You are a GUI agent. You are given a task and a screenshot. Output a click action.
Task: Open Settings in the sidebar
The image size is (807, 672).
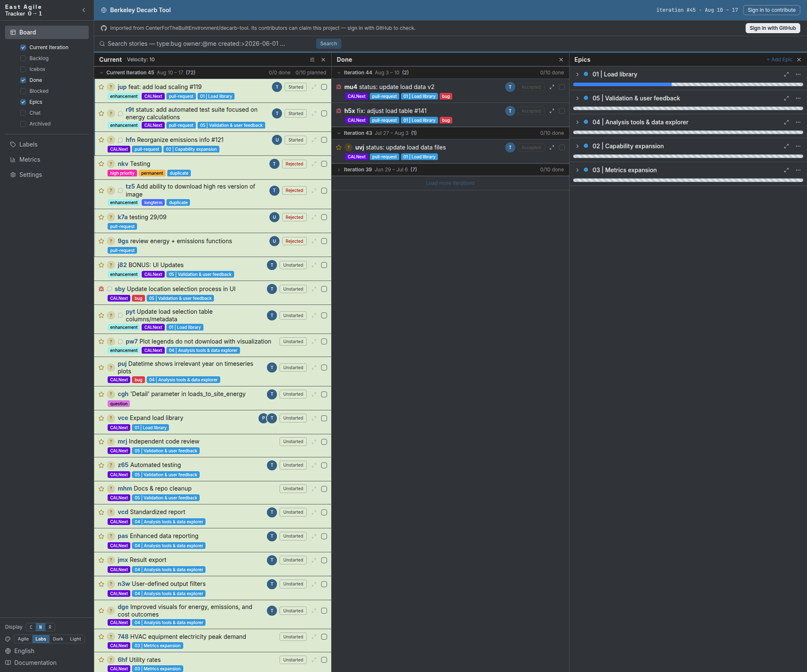tap(47, 175)
